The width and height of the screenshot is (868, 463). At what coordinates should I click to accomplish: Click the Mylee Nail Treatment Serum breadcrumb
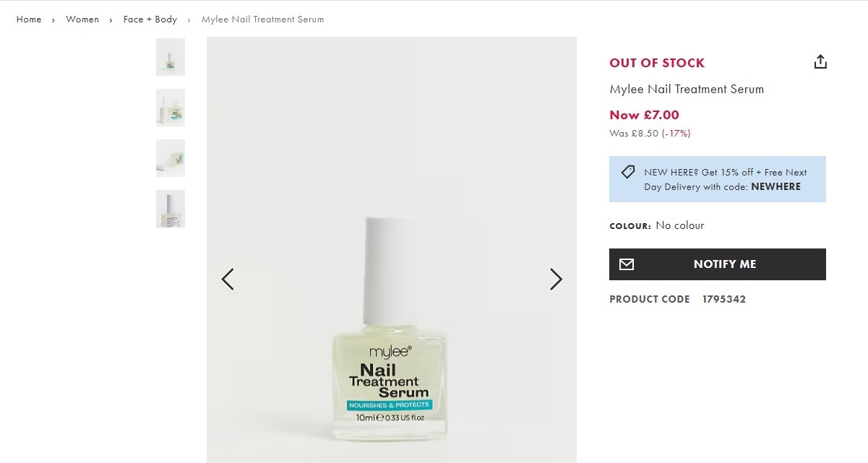click(262, 20)
